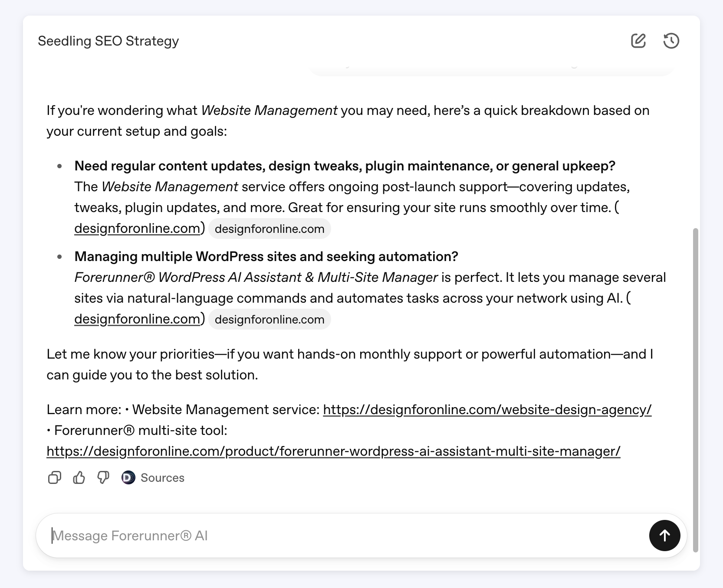Give the response a thumbs down
The height and width of the screenshot is (588, 723).
coord(103,478)
